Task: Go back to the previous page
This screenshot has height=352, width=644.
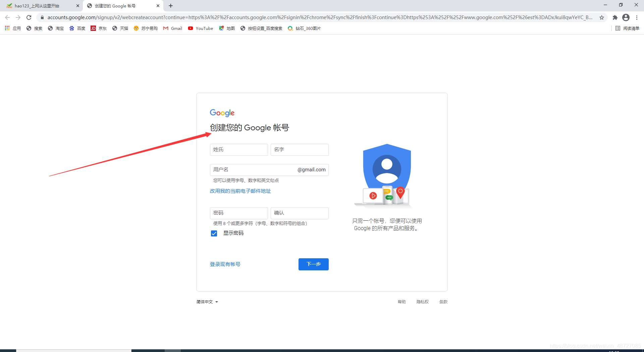Action: click(7, 17)
